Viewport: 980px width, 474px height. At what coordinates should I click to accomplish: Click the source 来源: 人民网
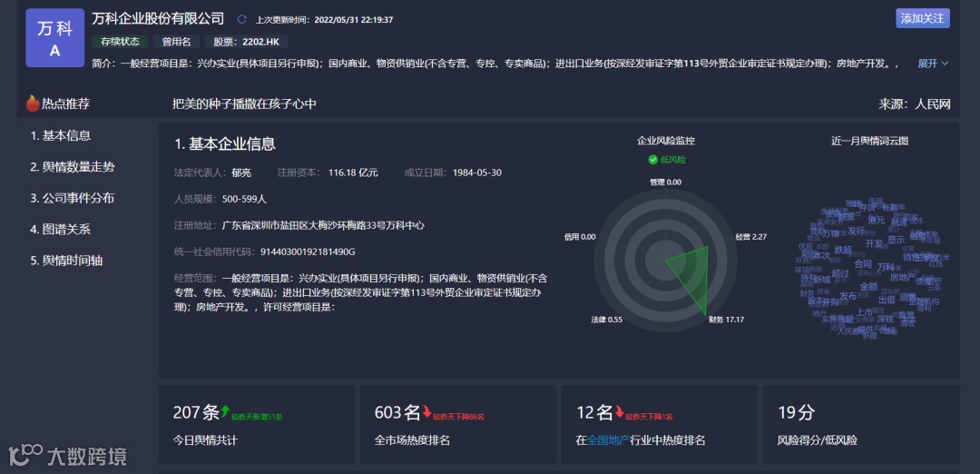[915, 104]
